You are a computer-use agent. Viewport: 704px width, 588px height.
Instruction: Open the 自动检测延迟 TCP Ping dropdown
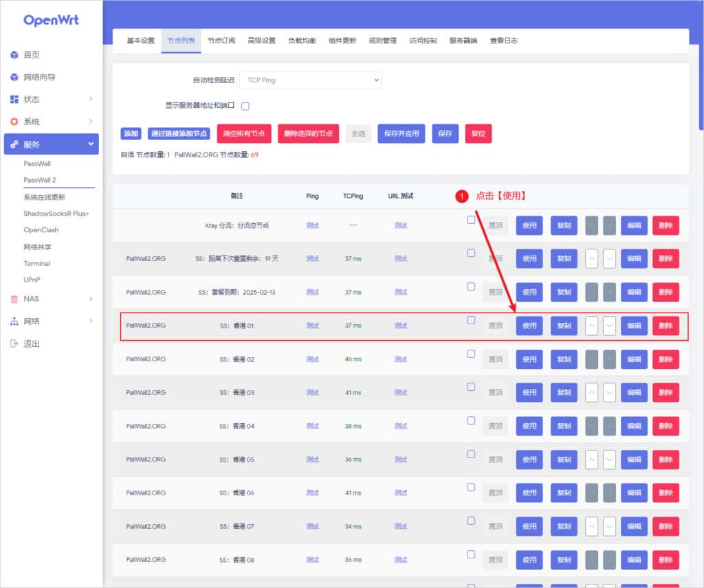pyautogui.click(x=309, y=80)
